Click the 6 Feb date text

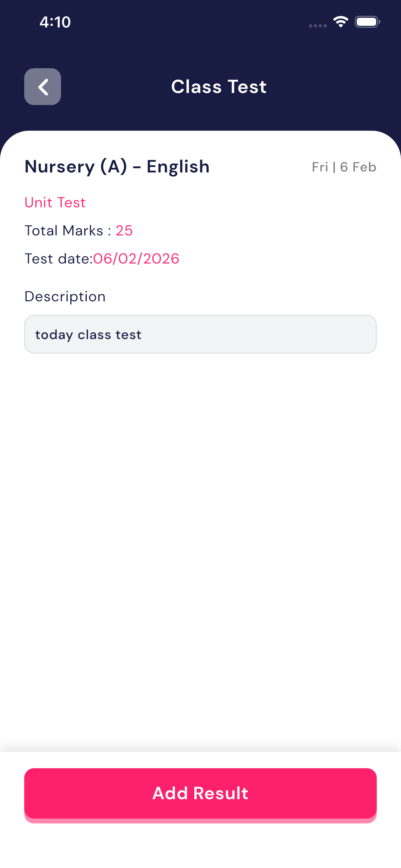click(358, 167)
